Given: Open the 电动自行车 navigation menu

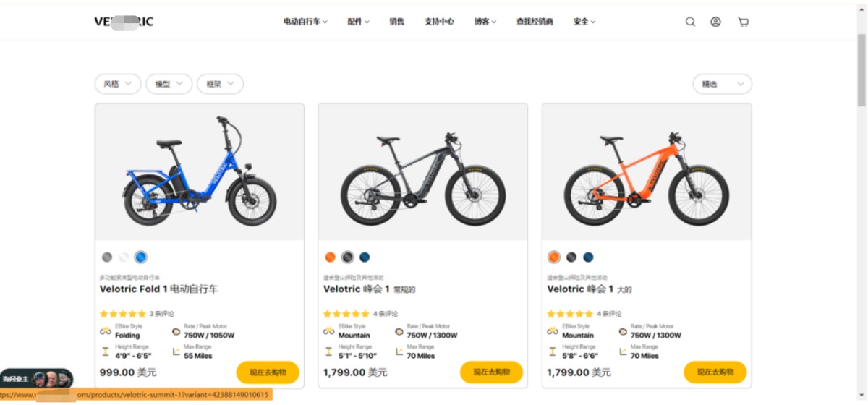Looking at the screenshot, I should [x=305, y=22].
